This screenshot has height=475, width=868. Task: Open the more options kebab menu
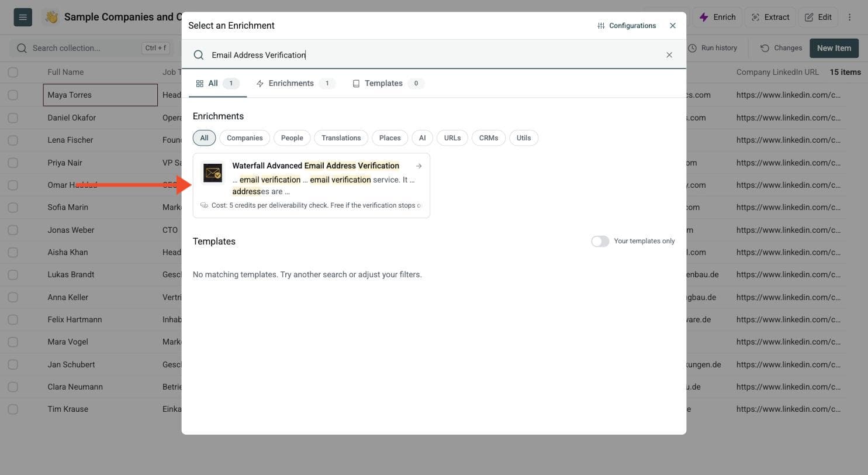(850, 17)
